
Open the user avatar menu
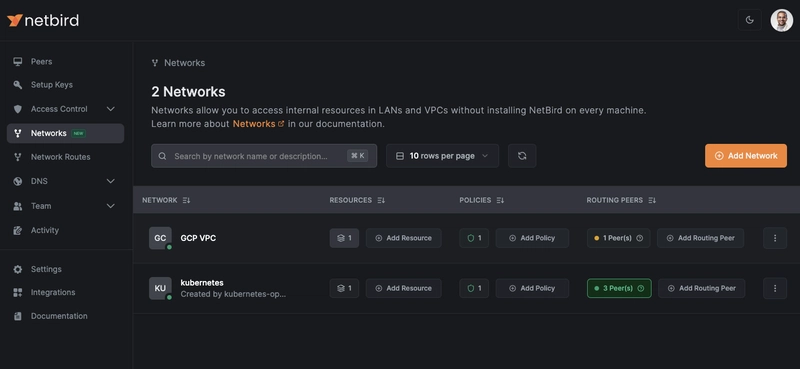point(781,20)
